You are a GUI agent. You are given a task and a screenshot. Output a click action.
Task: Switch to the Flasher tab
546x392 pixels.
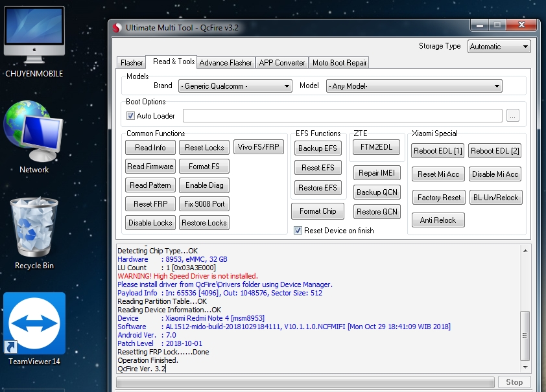pyautogui.click(x=132, y=63)
